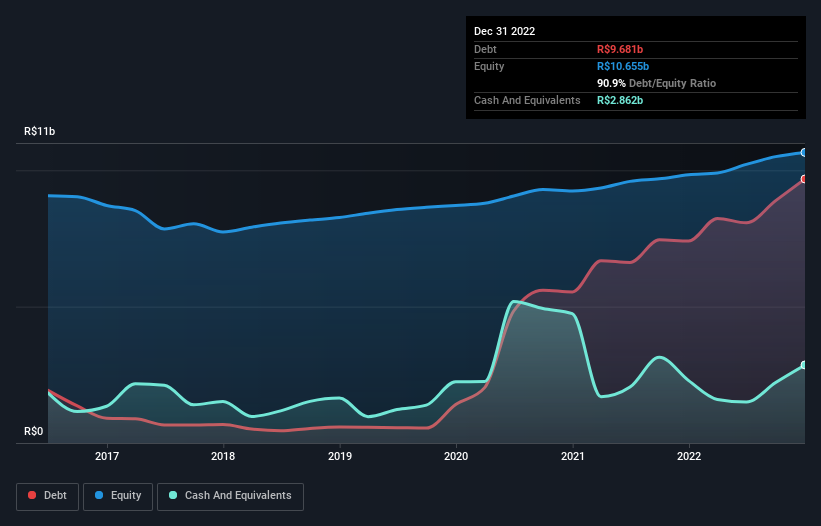Click the blue Equity end-point marker
The height and width of the screenshot is (526, 821).
pyautogui.click(x=804, y=153)
